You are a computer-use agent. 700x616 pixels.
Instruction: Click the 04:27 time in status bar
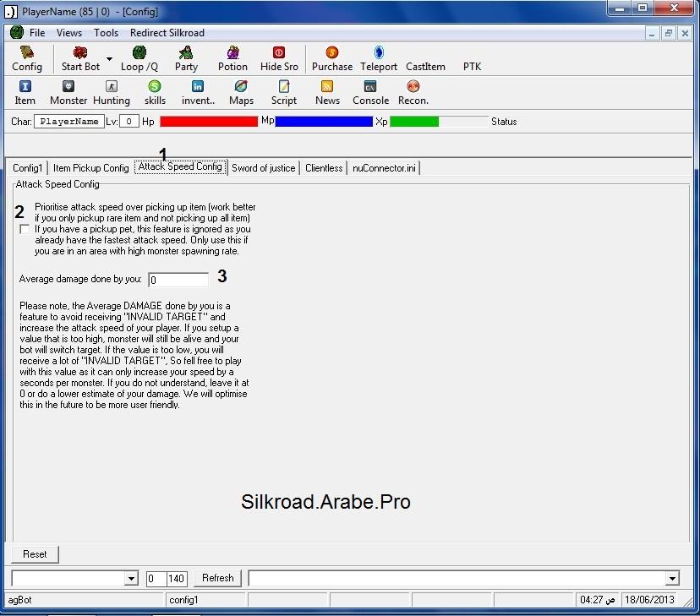[x=597, y=600]
